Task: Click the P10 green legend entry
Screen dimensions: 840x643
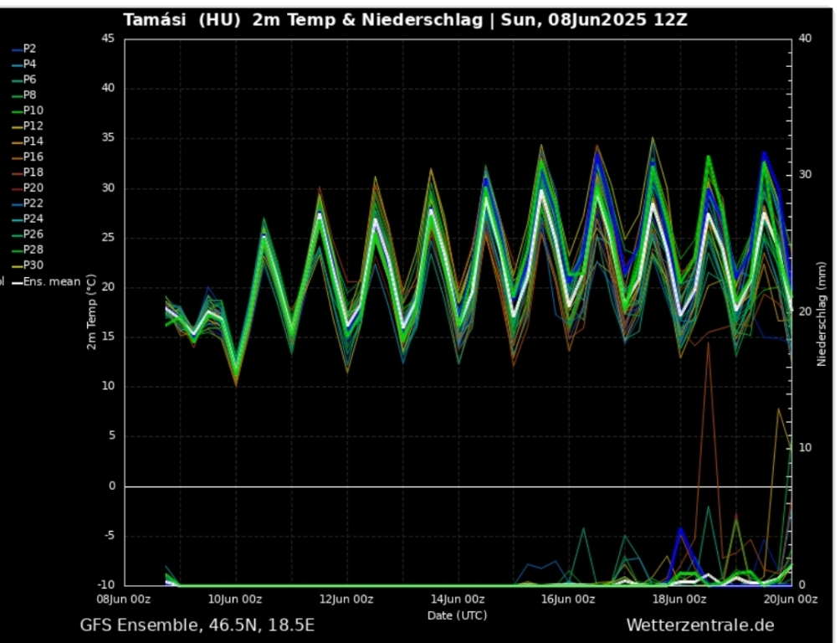Action: pos(32,111)
